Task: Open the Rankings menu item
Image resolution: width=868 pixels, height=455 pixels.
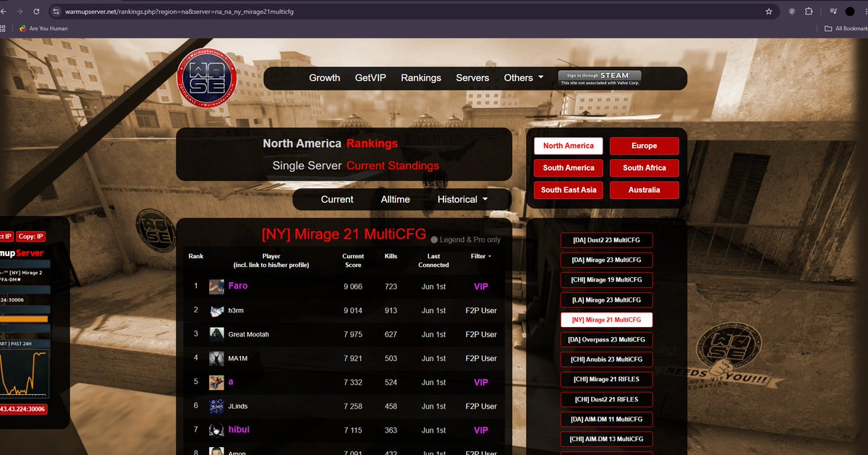Action: click(x=421, y=78)
